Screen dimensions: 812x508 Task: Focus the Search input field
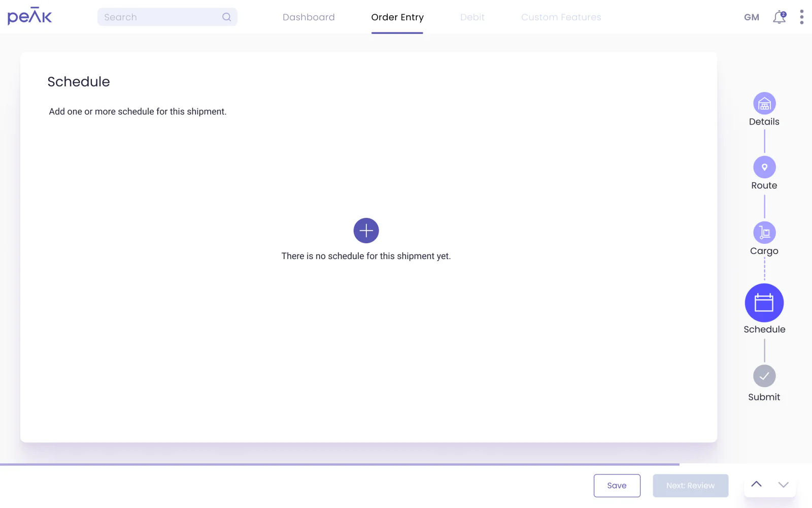pos(167,17)
